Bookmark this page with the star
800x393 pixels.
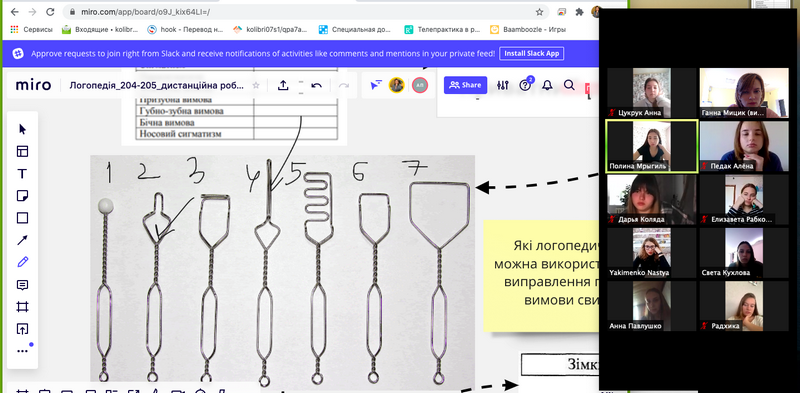pyautogui.click(x=539, y=12)
